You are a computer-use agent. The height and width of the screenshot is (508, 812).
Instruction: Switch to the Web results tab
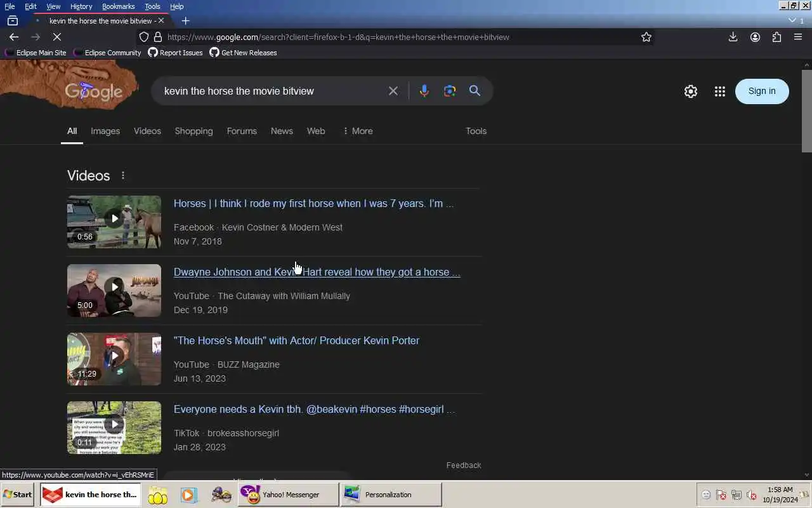tap(316, 131)
